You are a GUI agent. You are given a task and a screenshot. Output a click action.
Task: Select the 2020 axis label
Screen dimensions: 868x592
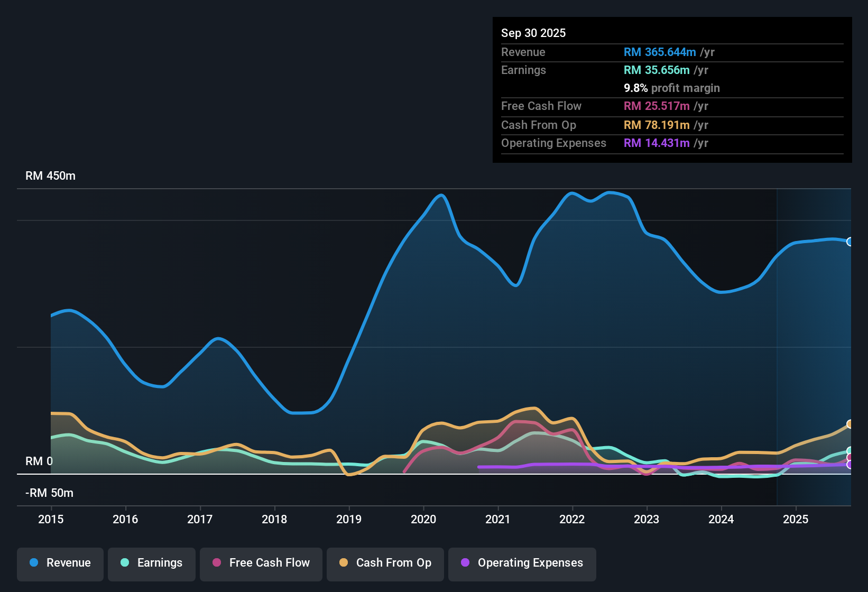coord(423,520)
